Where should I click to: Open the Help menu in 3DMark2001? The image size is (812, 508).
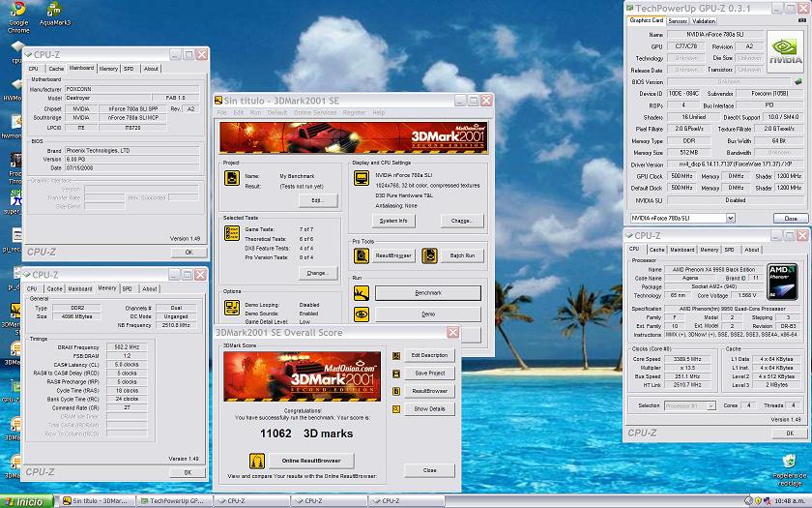click(x=379, y=112)
